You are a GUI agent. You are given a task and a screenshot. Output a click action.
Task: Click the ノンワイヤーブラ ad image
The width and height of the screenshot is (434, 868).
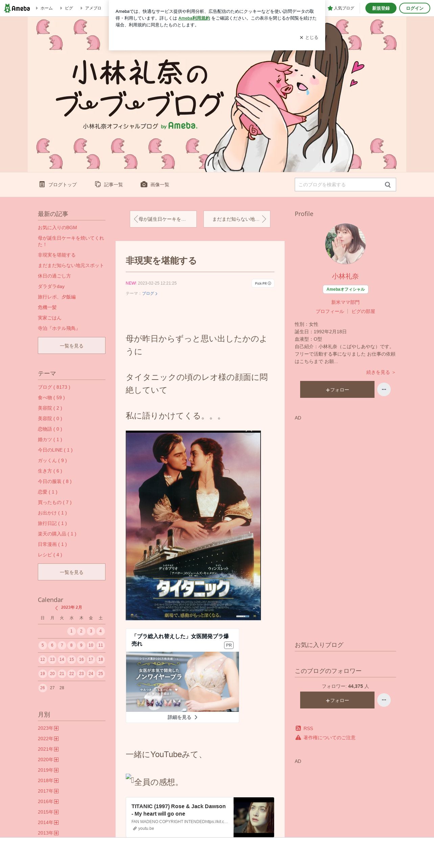tap(183, 682)
